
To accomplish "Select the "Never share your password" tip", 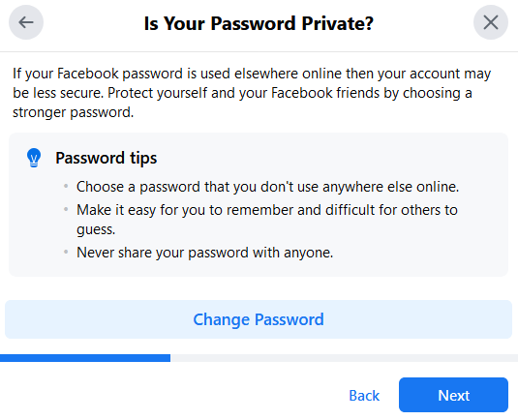I will [205, 253].
